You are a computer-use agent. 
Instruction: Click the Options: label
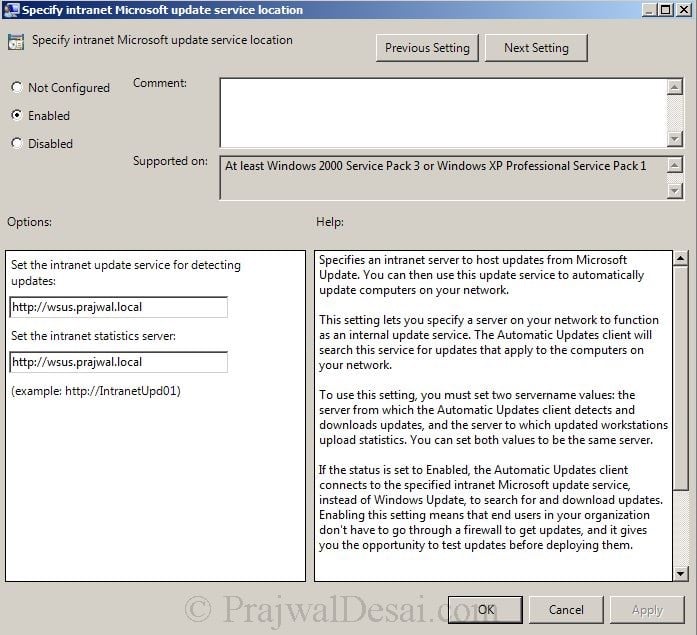[x=29, y=221]
